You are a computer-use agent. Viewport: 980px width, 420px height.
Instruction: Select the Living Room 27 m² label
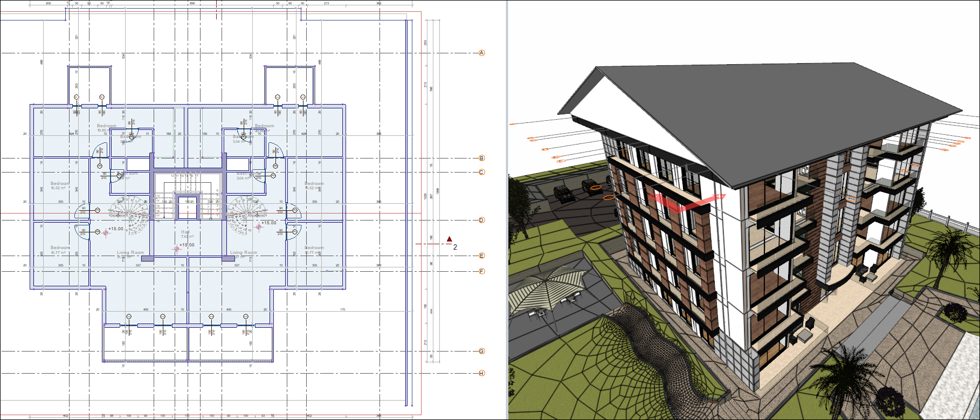(x=244, y=253)
